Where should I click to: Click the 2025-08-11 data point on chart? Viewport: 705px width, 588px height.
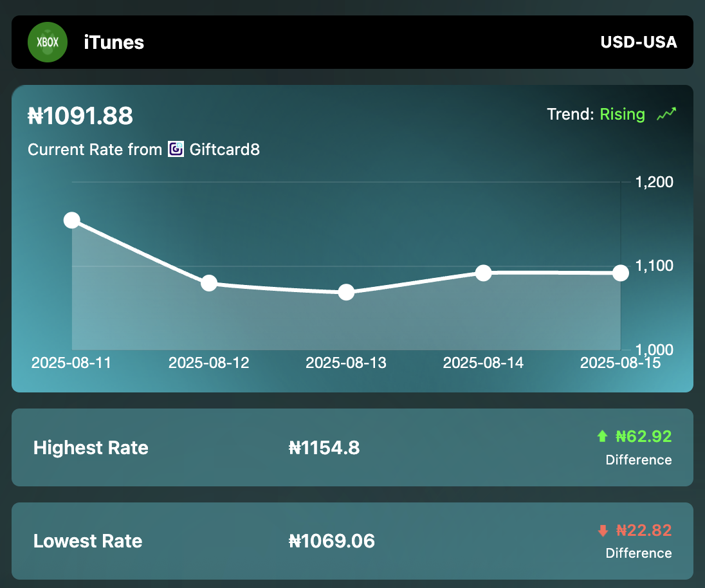(x=72, y=220)
